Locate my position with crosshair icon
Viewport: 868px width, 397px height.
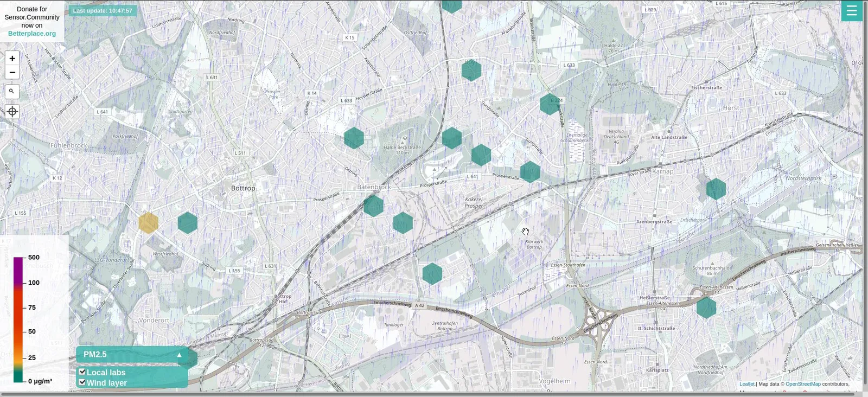(12, 112)
